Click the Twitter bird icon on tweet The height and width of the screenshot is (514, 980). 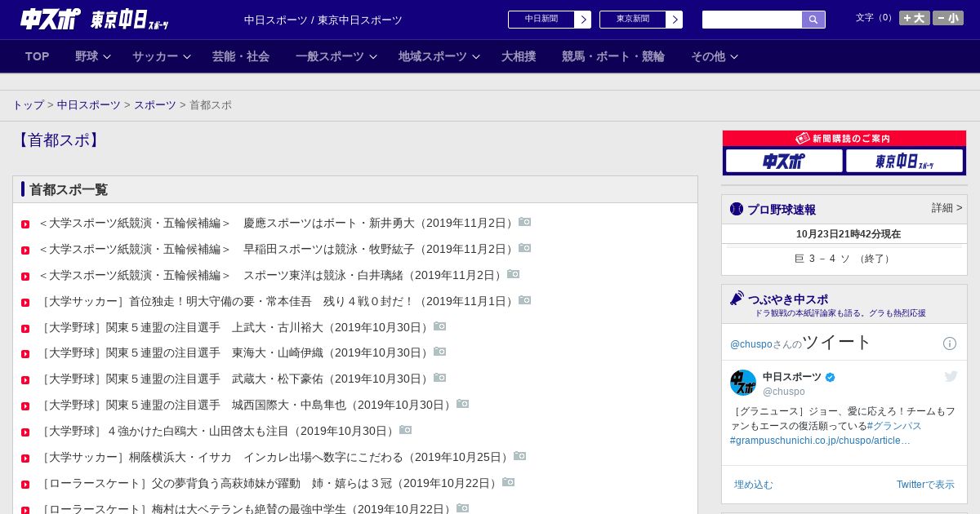click(951, 376)
